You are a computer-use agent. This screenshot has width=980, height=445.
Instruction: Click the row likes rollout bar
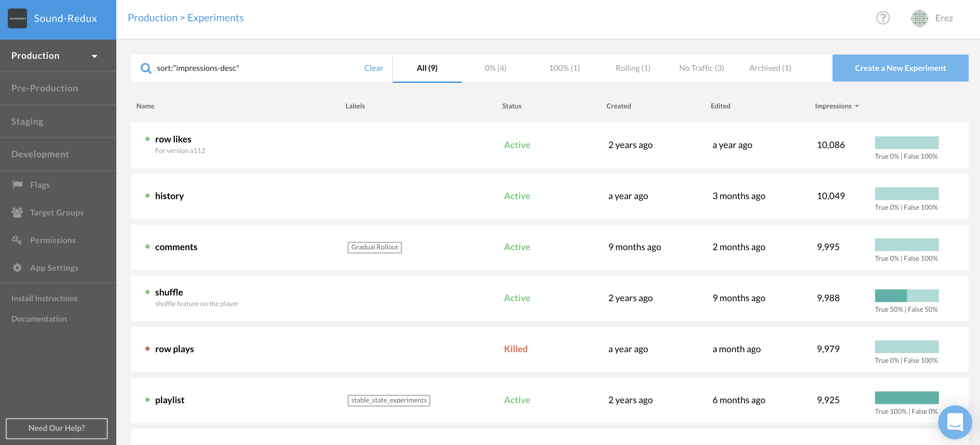coord(907,142)
